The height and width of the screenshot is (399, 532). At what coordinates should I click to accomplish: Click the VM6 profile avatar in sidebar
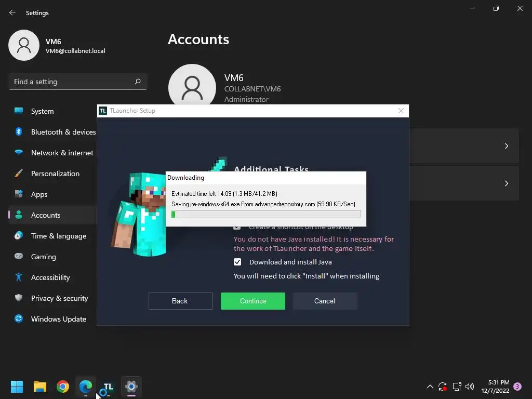[24, 45]
